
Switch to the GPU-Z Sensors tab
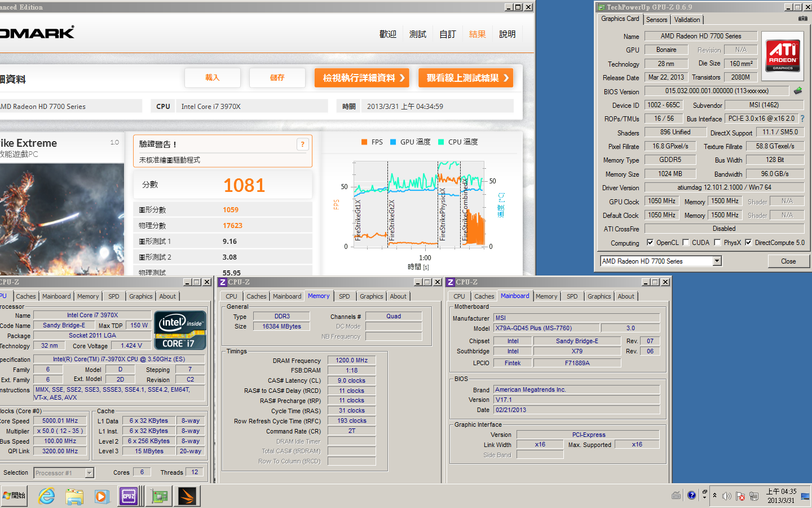pos(656,20)
